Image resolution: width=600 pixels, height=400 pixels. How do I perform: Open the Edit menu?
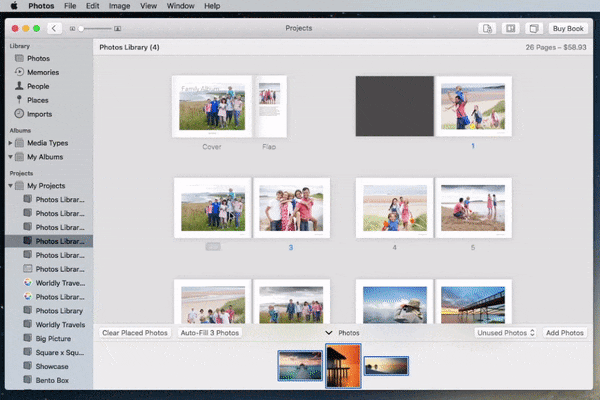coord(93,6)
